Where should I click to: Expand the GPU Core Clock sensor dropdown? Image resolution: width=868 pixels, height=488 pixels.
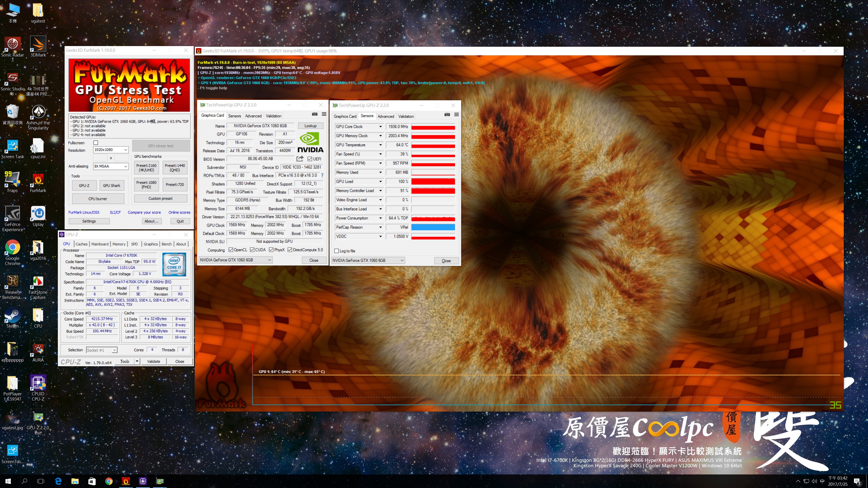380,127
